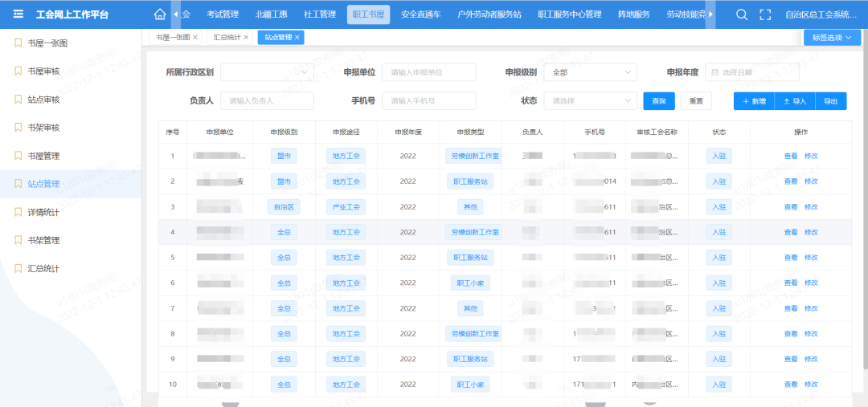
Task: Switch to the 汇总统计 tab
Action: click(x=228, y=38)
